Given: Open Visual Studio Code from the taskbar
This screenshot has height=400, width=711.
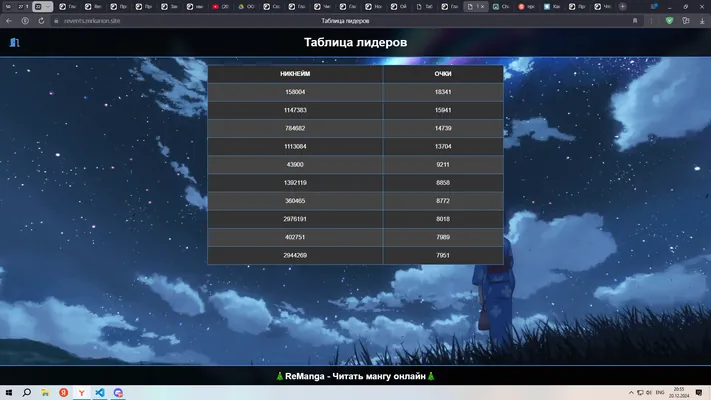Looking at the screenshot, I should (x=100, y=392).
